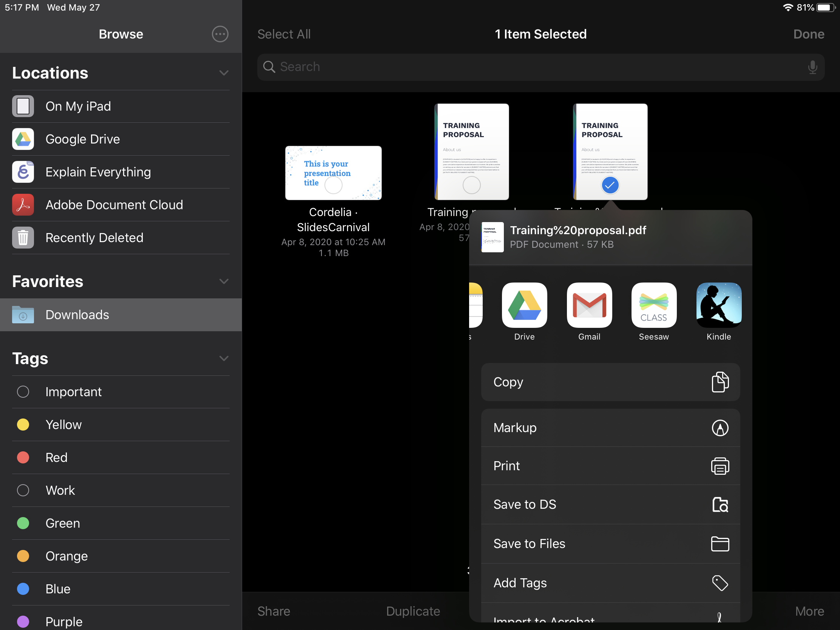Select the unselected Training proposal circle
The height and width of the screenshot is (630, 840).
point(472,185)
